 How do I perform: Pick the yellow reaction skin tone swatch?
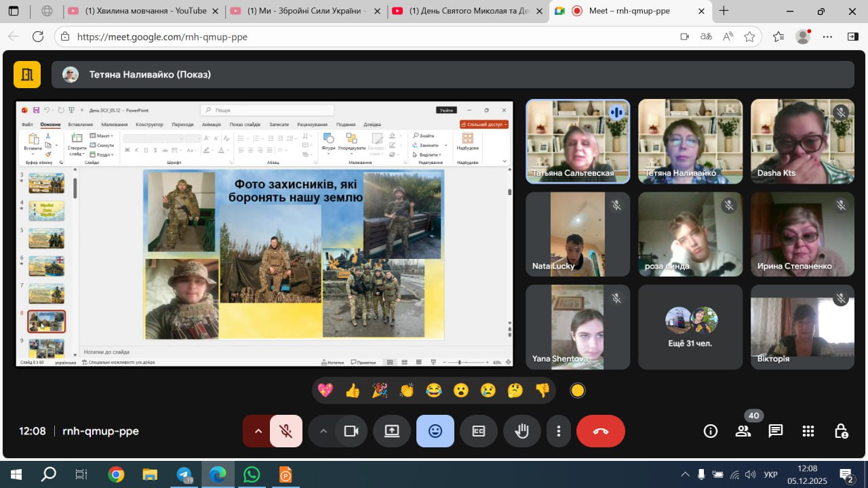(x=577, y=390)
